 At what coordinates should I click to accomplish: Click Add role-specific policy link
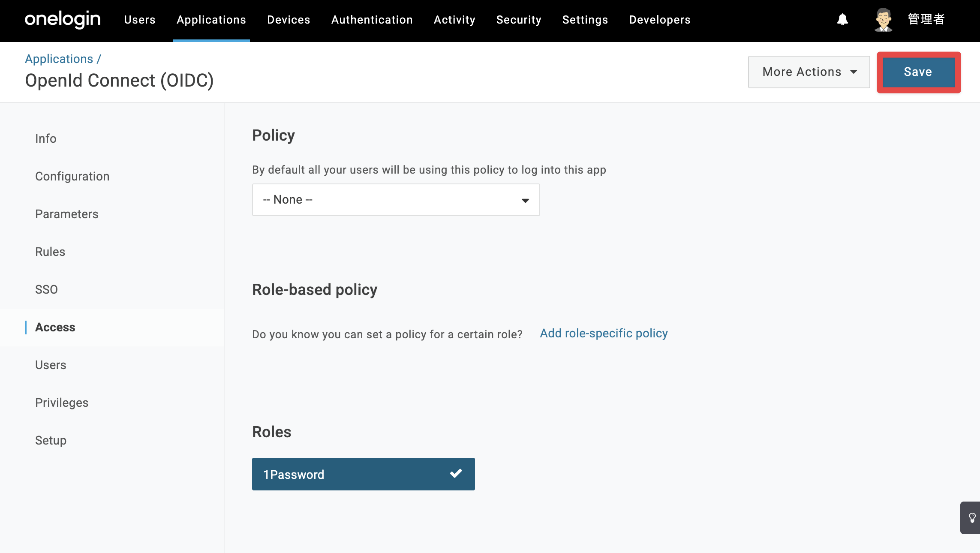(604, 333)
